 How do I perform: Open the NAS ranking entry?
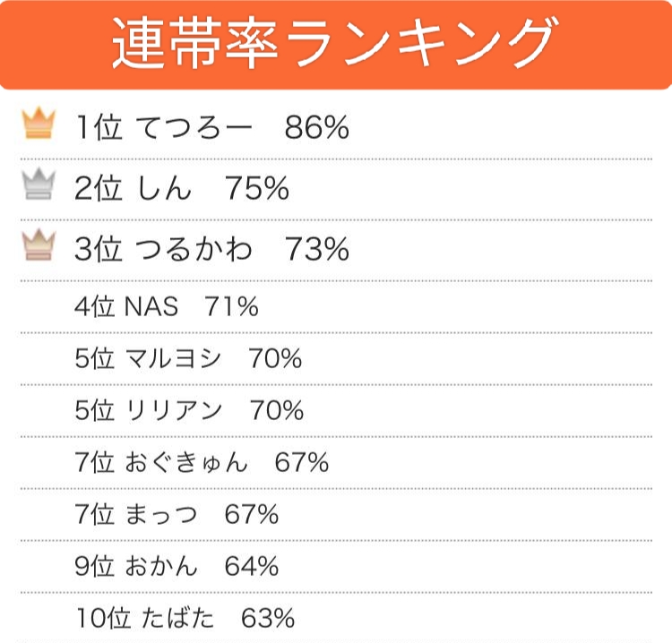click(151, 307)
